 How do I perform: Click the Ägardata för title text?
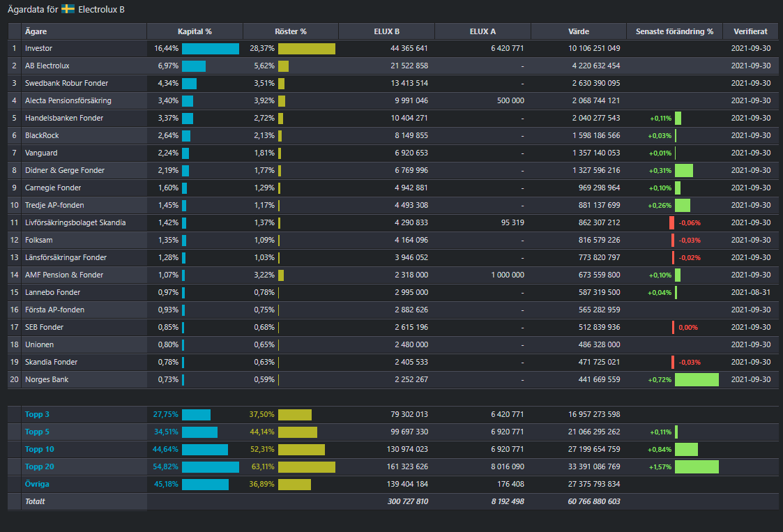pyautogui.click(x=33, y=10)
